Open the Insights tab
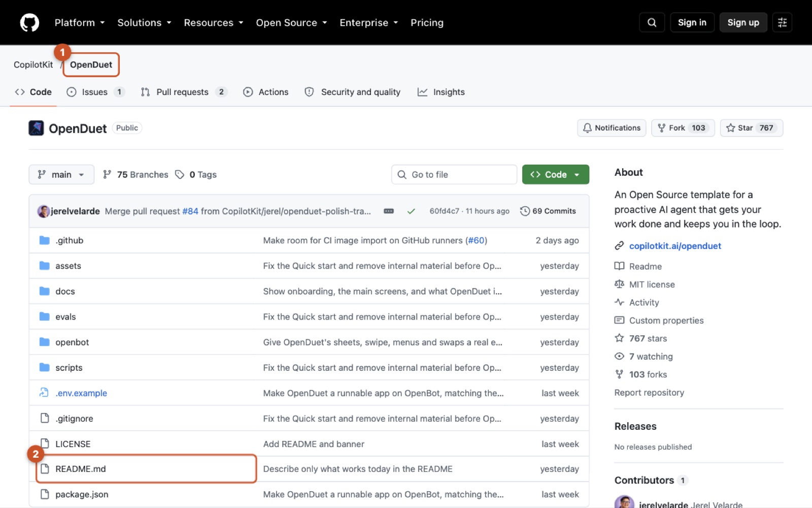Screen dimensions: 812x508 [x=441, y=92]
